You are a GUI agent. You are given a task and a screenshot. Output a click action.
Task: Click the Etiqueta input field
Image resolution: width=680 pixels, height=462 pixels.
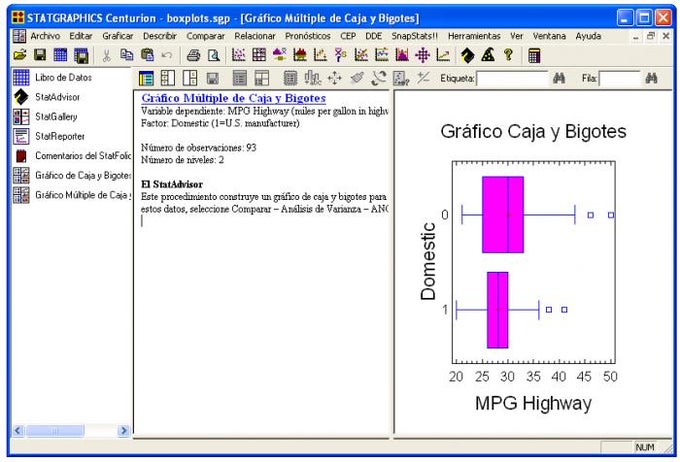(x=512, y=79)
